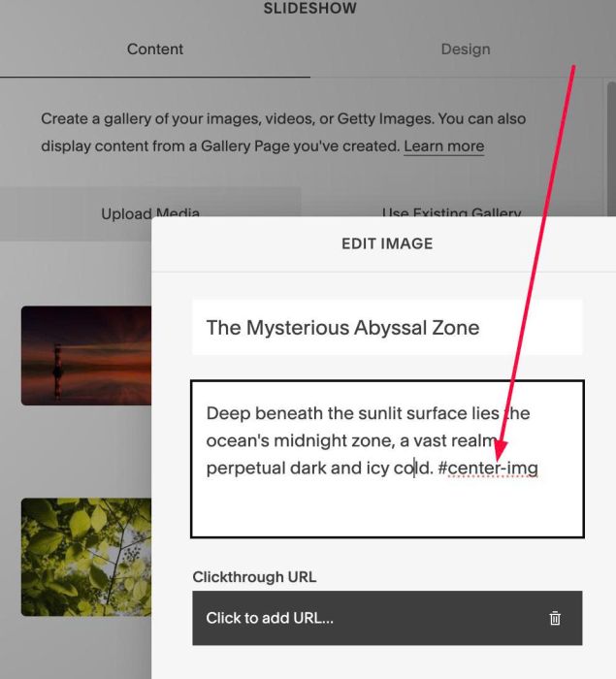This screenshot has width=616, height=679.
Task: Select the Upload Media option
Action: pyautogui.click(x=150, y=213)
